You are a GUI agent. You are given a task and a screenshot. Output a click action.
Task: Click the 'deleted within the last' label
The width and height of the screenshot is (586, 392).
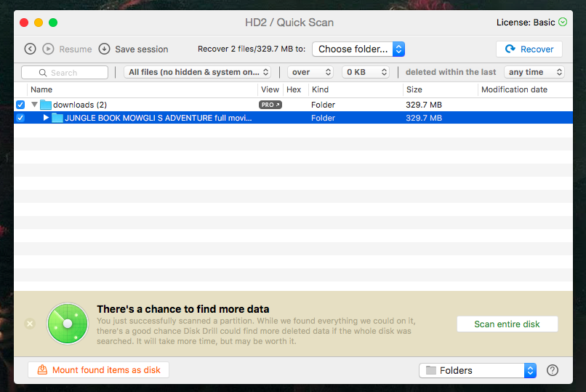451,72
